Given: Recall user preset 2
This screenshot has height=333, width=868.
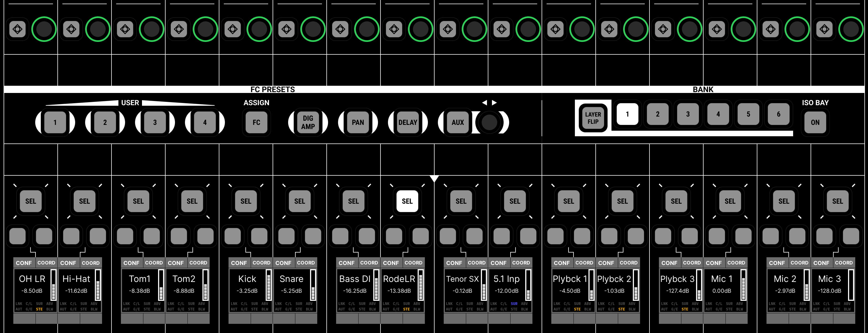Looking at the screenshot, I should click(x=105, y=122).
